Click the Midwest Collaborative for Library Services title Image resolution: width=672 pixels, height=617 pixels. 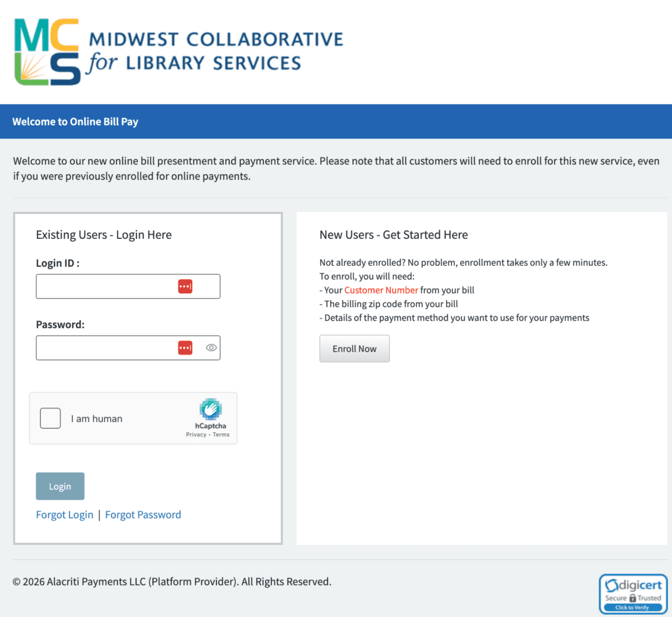[215, 51]
